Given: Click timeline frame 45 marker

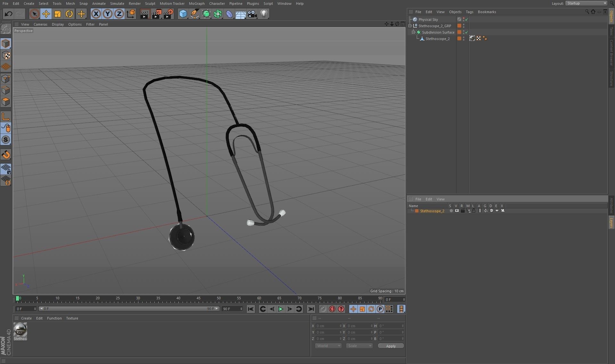Looking at the screenshot, I should point(199,298).
